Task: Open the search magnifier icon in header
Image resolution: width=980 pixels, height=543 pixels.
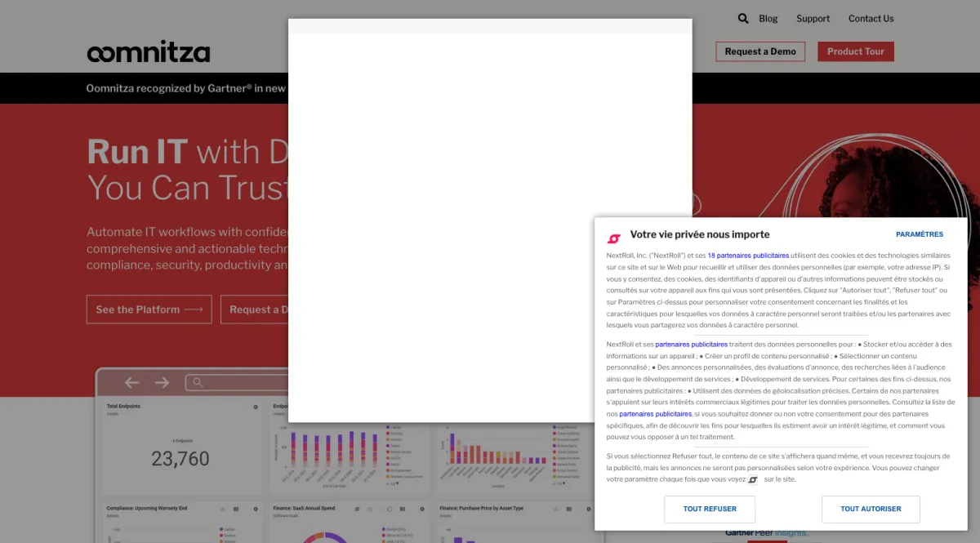Action: tap(743, 18)
